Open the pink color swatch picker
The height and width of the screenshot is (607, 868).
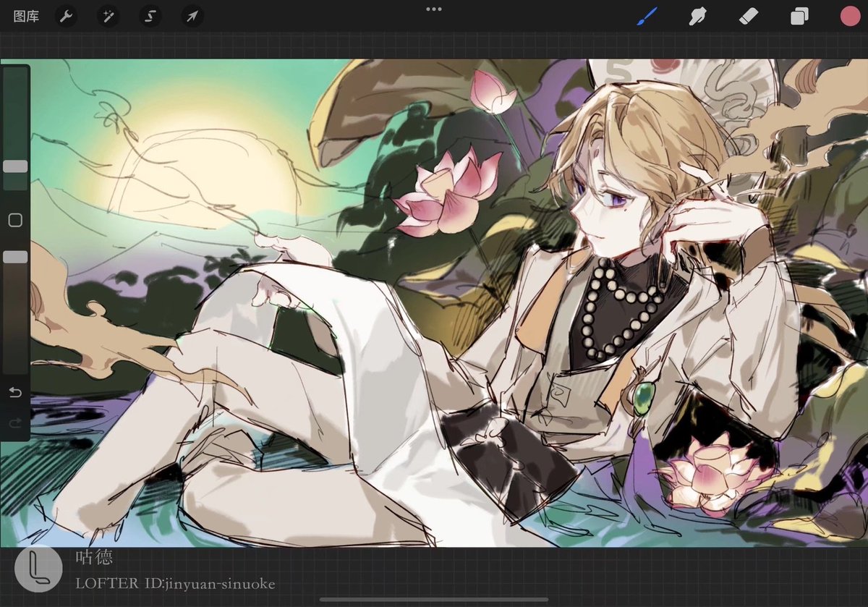[x=850, y=16]
